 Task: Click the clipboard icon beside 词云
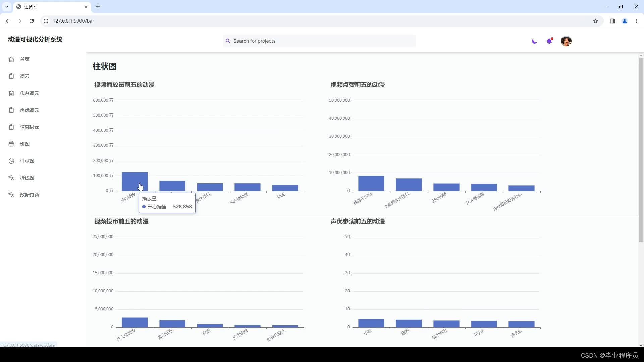[x=11, y=76]
